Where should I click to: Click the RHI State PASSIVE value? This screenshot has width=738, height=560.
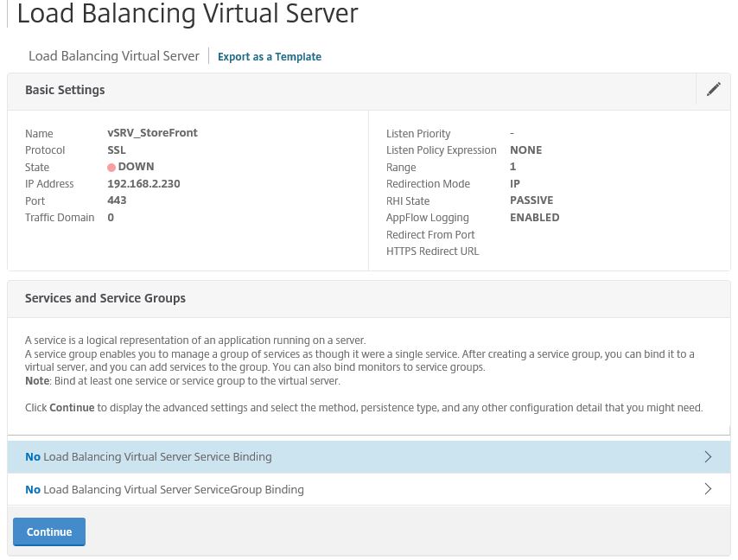point(531,200)
